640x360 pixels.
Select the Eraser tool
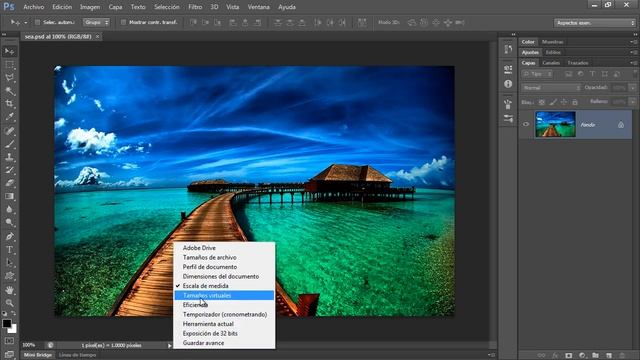[9, 183]
